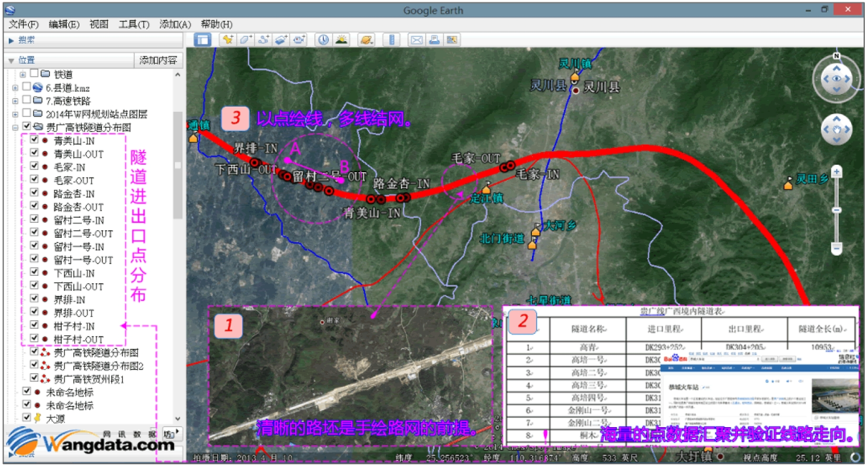Uncheck the 毛家-OUT placemark
868x468 pixels.
coord(35,180)
